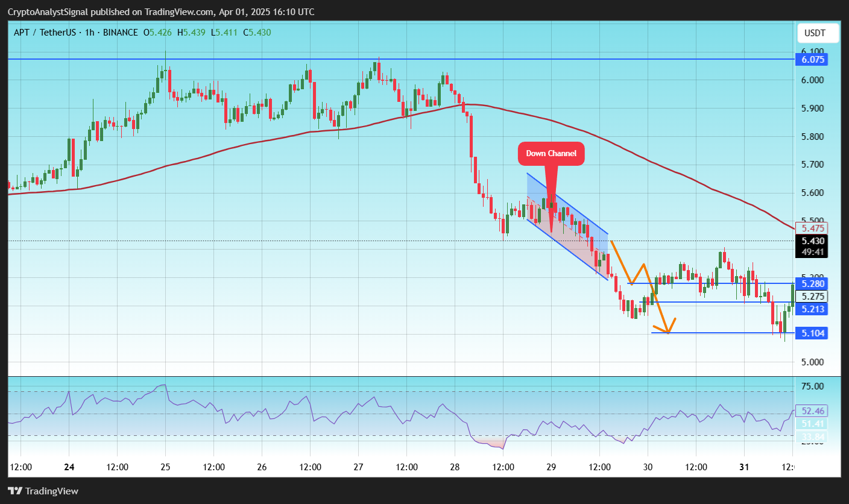The height and width of the screenshot is (504, 849).
Task: Click the RSI 51.41 value tag
Action: coord(812,424)
